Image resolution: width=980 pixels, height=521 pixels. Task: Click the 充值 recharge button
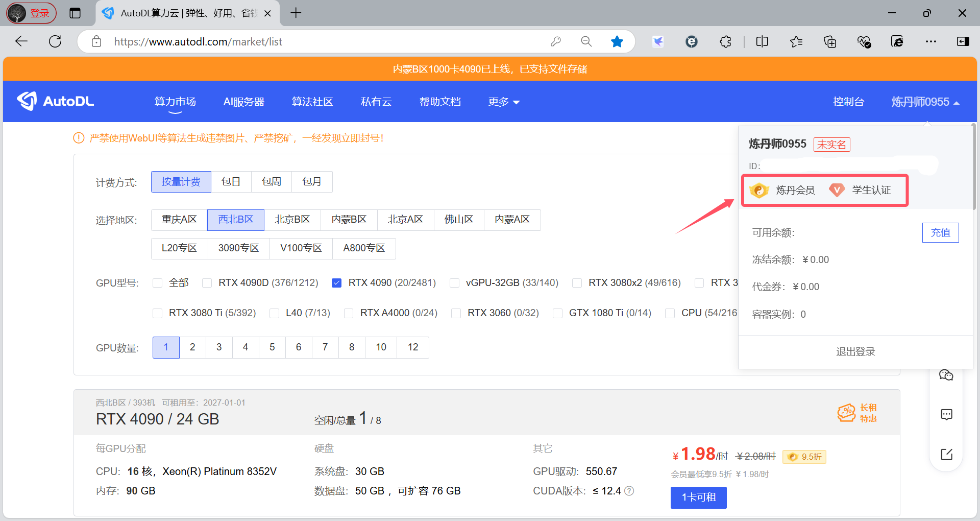point(940,233)
